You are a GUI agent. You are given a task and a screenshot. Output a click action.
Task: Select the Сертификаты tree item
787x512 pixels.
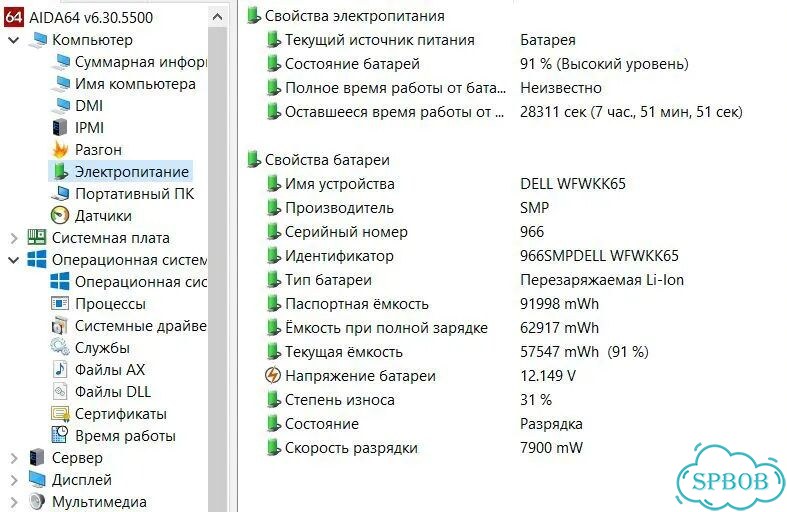(x=120, y=414)
